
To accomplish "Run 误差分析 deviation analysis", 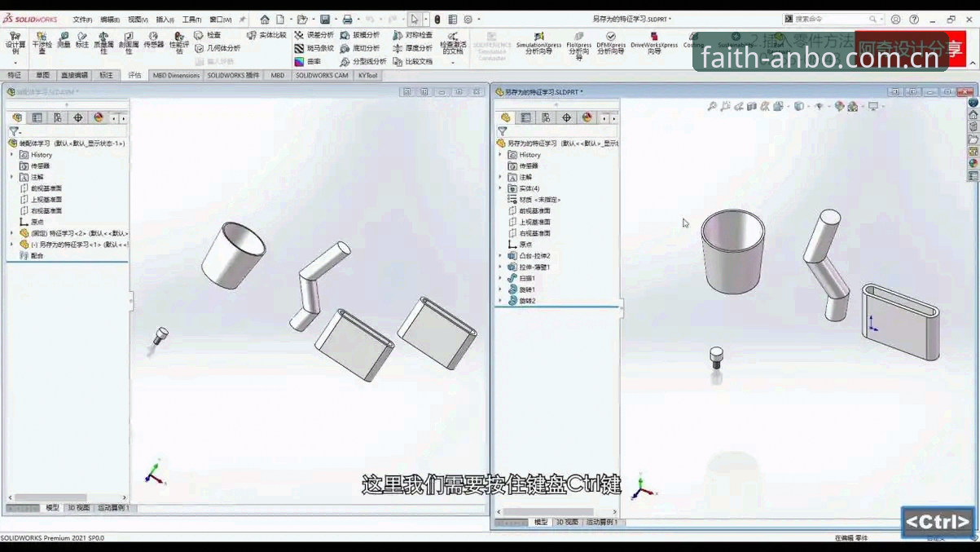I will click(314, 35).
